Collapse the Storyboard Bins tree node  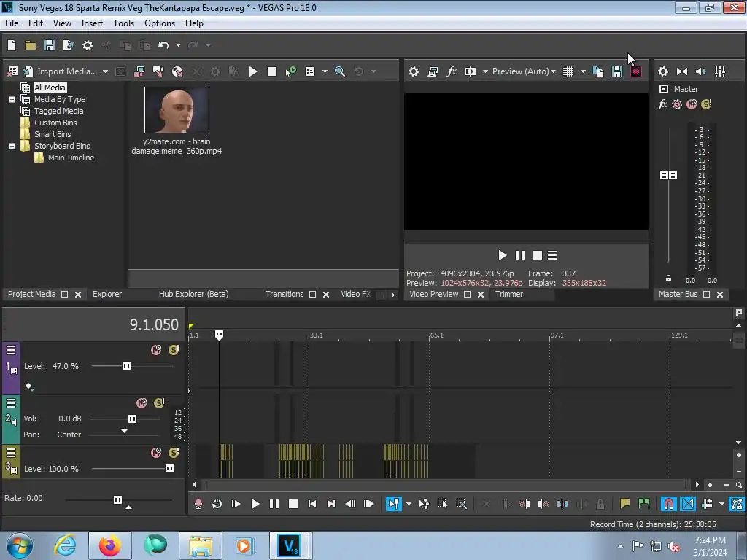point(12,146)
